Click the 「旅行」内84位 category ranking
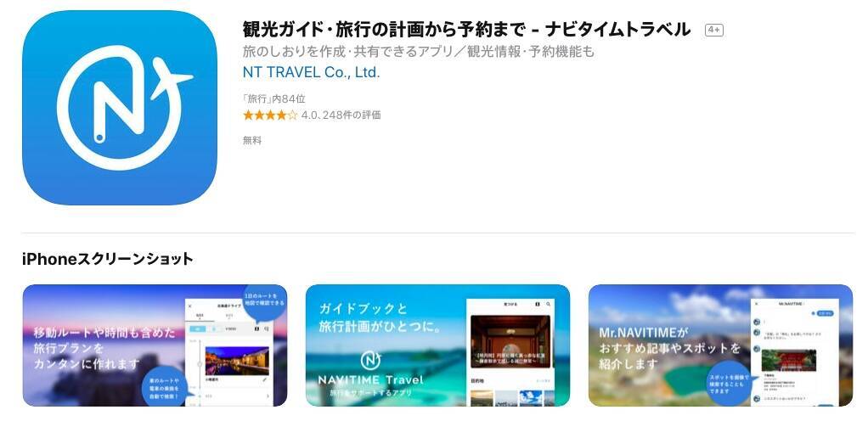868x421 pixels. click(274, 99)
